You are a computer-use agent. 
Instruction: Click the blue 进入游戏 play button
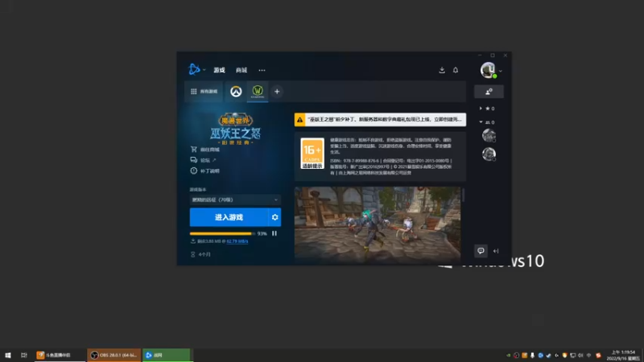[x=229, y=217]
